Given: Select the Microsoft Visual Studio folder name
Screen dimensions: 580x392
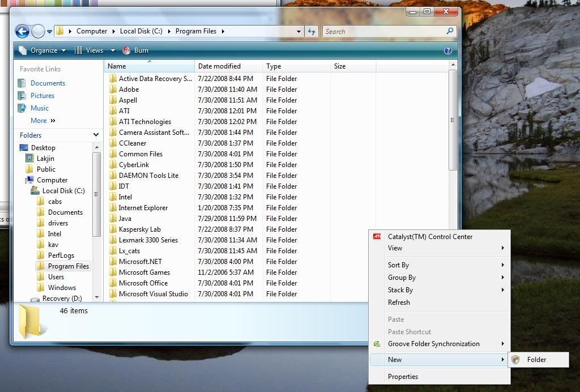Looking at the screenshot, I should tap(153, 294).
